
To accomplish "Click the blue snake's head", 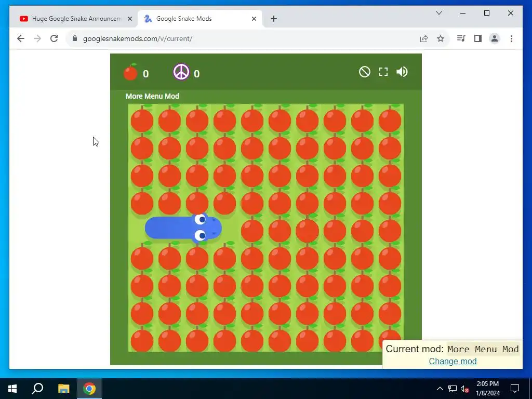I will click(x=207, y=228).
